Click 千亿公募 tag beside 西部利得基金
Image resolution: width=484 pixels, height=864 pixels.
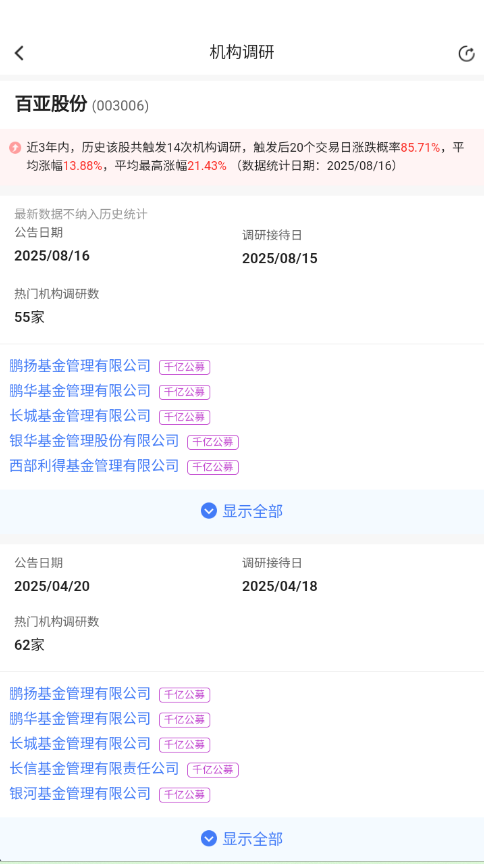[213, 467]
